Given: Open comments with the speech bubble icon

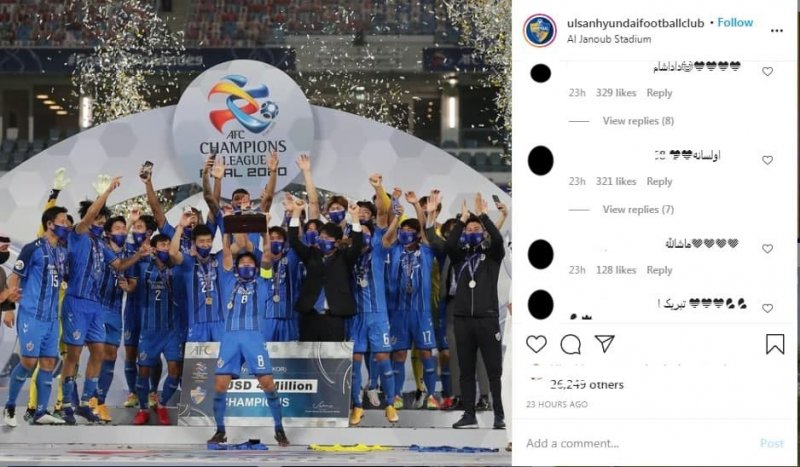Looking at the screenshot, I should point(570,345).
